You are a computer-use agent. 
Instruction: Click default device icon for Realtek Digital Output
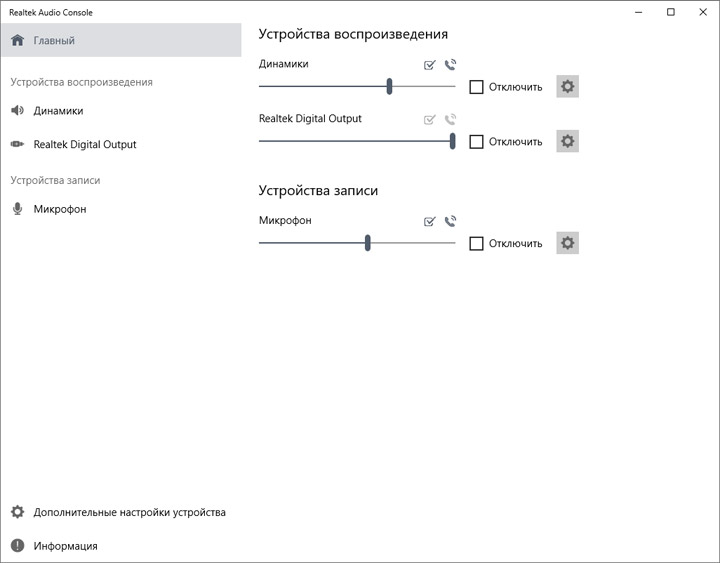point(430,120)
